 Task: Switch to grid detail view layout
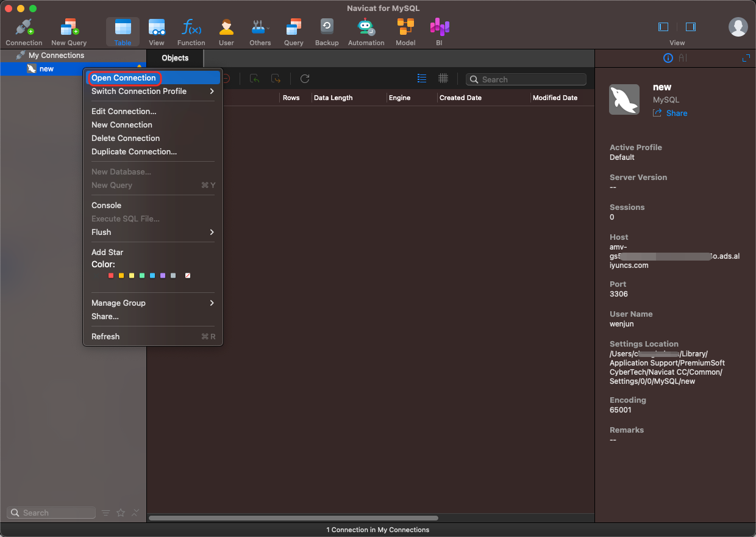[x=443, y=78]
